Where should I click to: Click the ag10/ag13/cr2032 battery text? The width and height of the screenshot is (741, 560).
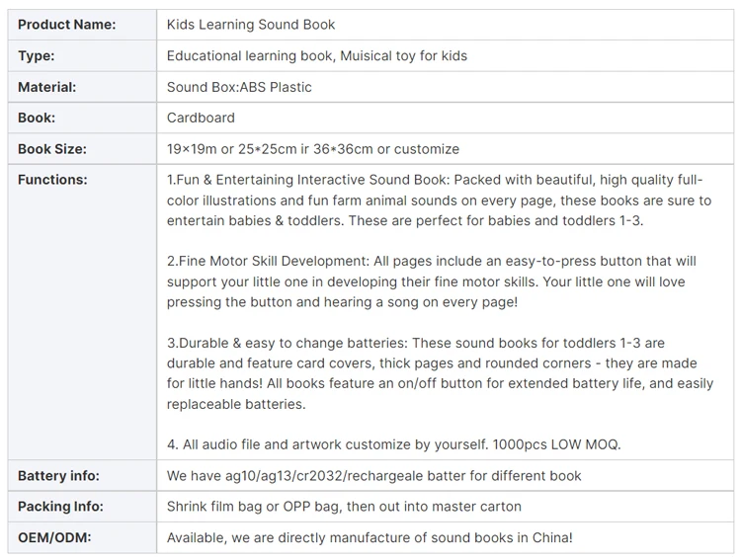(373, 476)
